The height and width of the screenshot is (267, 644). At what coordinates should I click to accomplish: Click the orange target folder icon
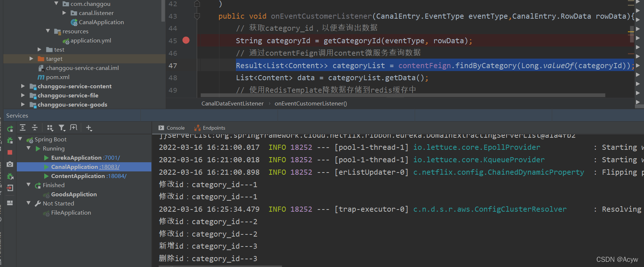click(x=41, y=59)
